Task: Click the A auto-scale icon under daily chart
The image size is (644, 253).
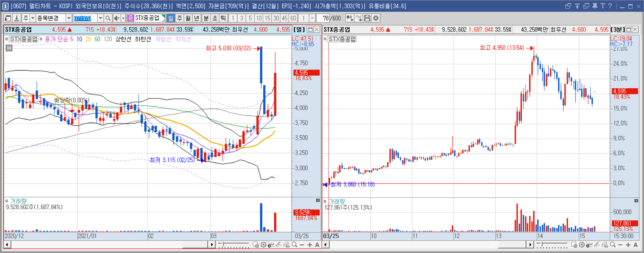Action: point(317,245)
